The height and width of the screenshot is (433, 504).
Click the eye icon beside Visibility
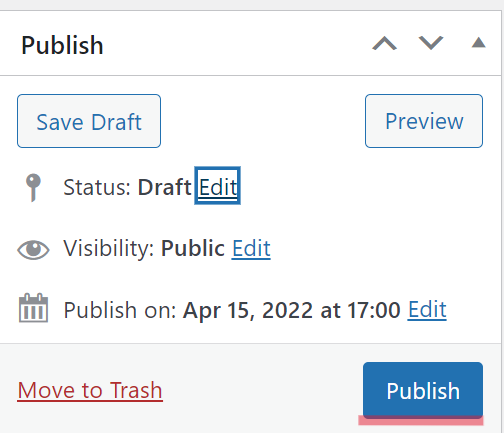[33, 249]
